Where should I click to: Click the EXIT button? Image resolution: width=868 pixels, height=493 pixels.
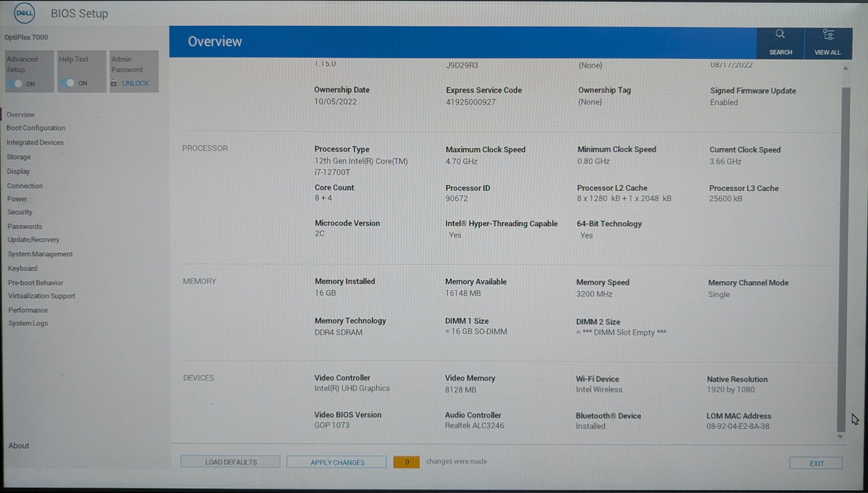click(816, 463)
